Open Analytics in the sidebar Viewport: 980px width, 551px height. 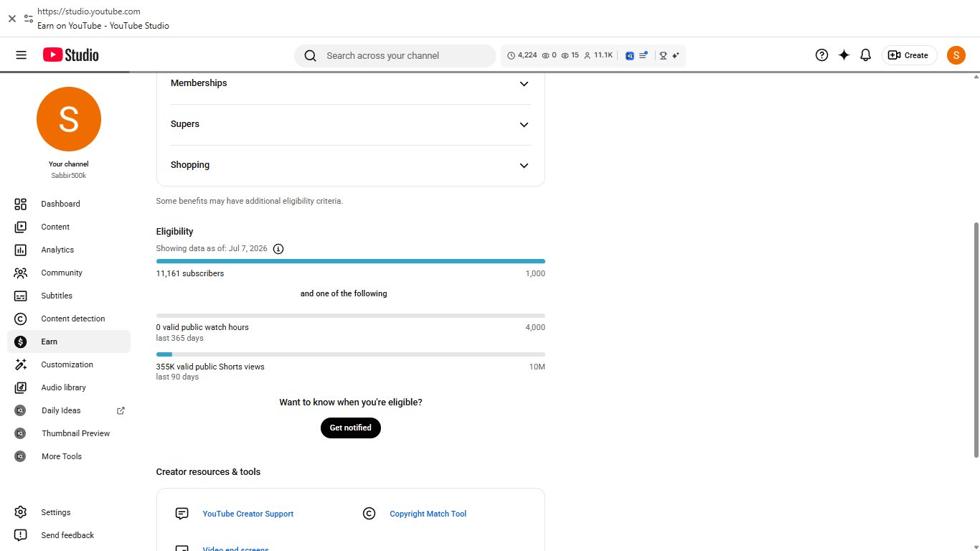(x=69, y=250)
